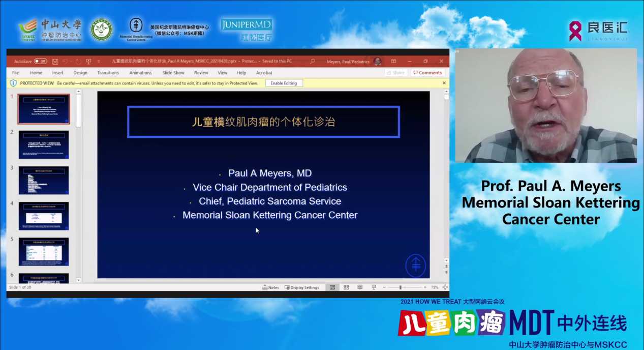Click Enable Editing button
This screenshot has height=350, width=644.
pos(284,83)
